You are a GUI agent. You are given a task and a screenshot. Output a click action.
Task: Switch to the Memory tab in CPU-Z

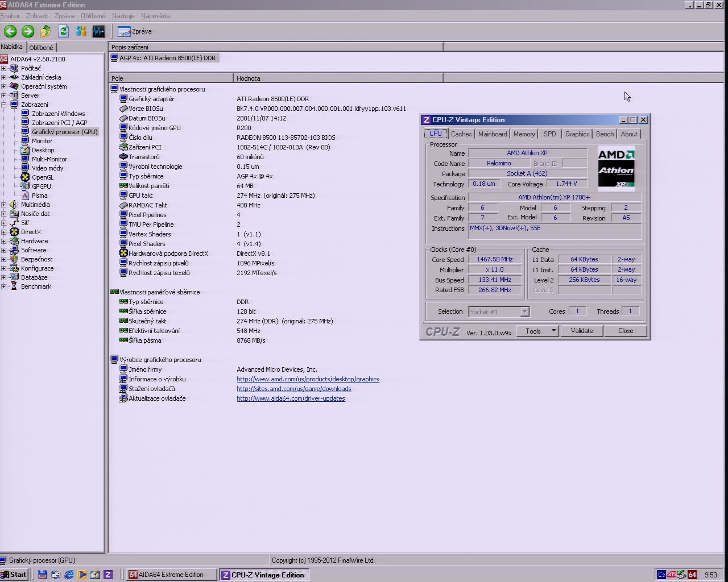click(524, 134)
